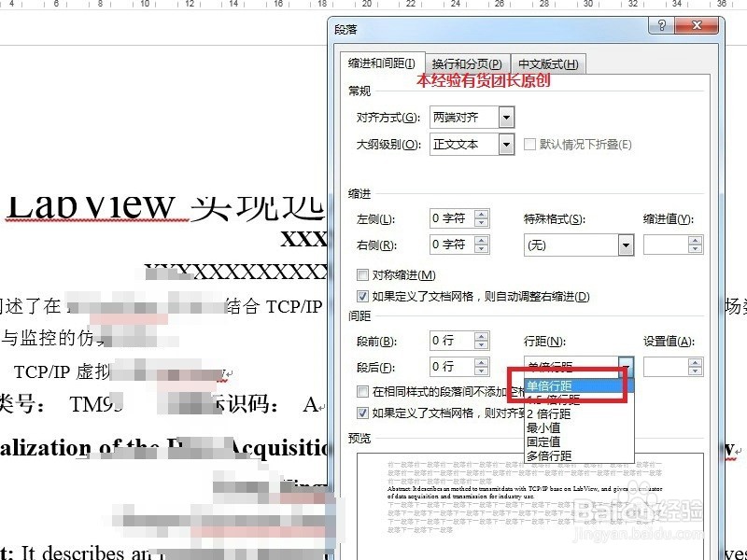
Task: Choose 多倍行距 line spacing option
Action: tap(579, 455)
